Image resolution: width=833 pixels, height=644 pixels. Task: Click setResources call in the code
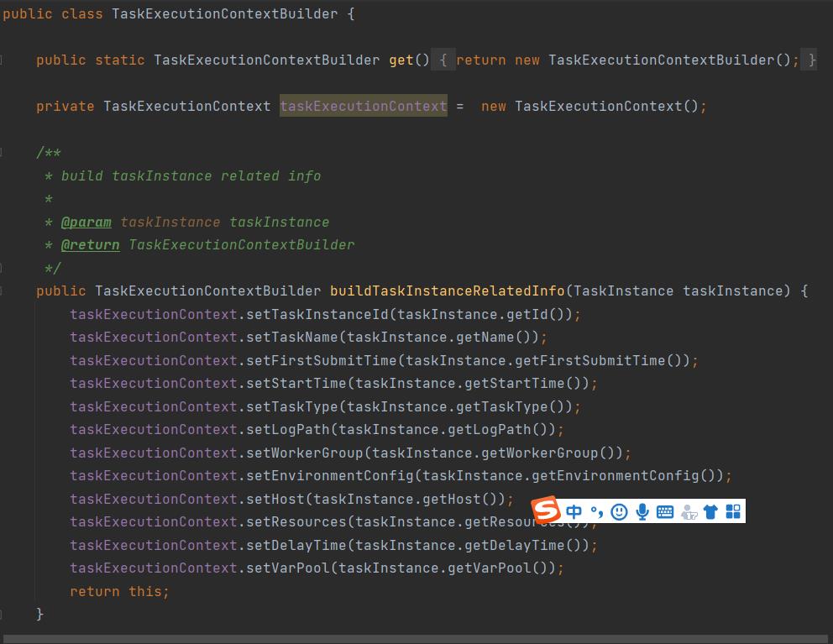click(x=296, y=522)
